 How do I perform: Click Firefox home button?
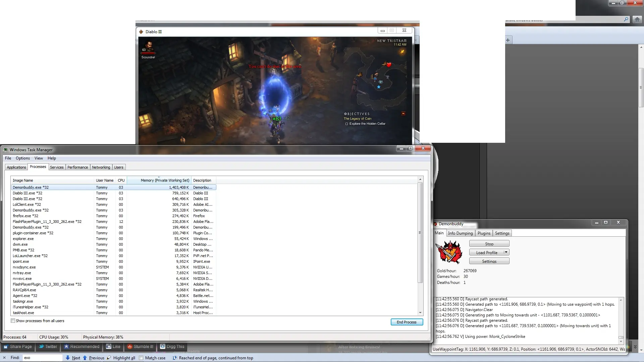click(637, 19)
